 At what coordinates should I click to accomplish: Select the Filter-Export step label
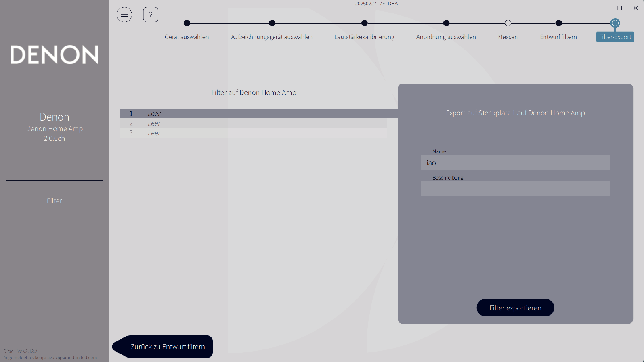click(615, 37)
